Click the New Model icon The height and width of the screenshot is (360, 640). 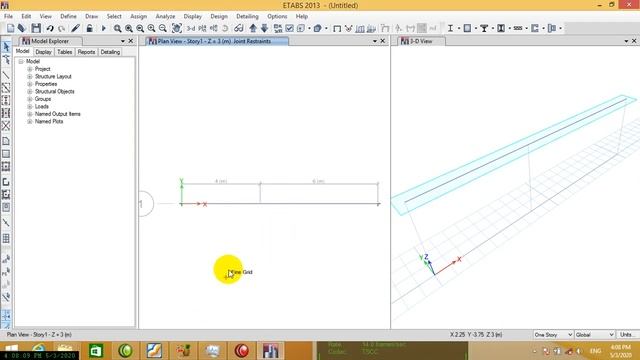10,28
